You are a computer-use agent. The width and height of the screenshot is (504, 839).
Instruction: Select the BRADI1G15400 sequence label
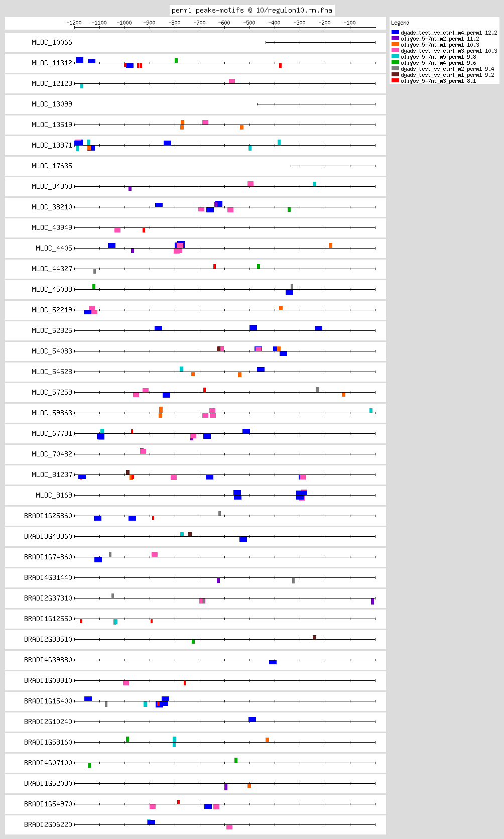tap(48, 701)
